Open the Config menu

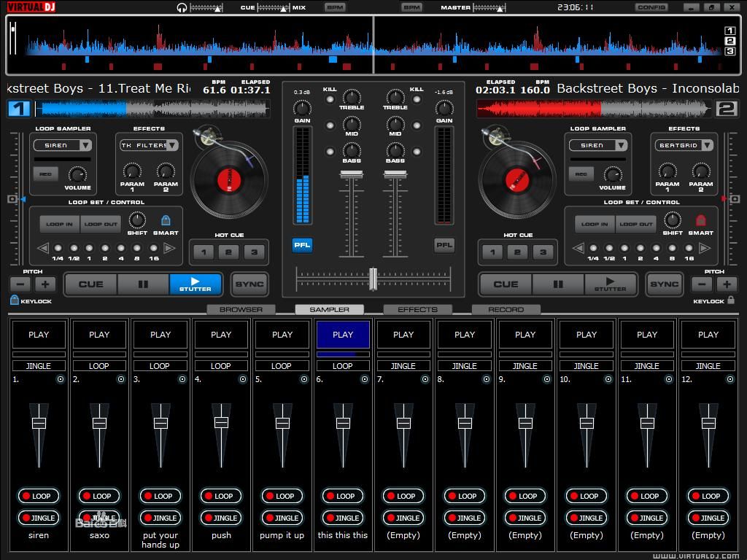(x=651, y=7)
